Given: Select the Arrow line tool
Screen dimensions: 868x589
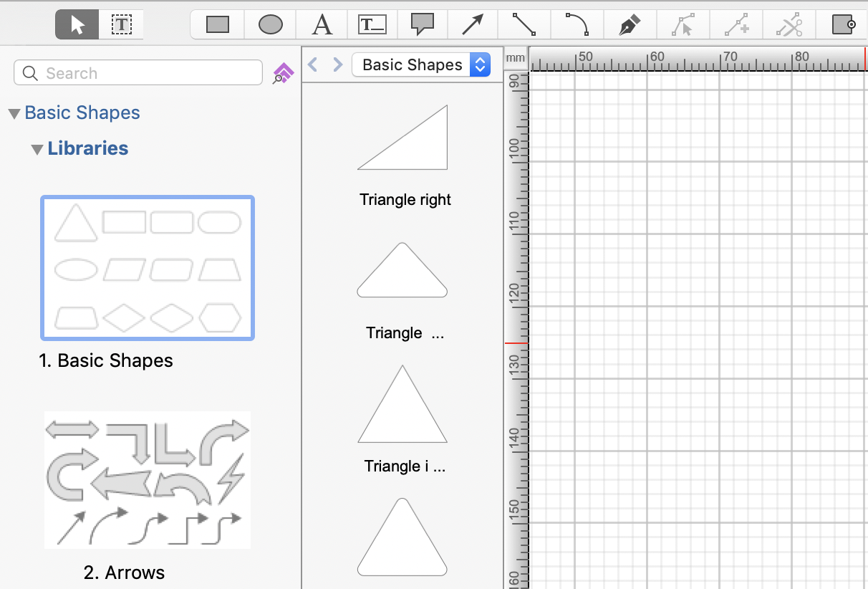Looking at the screenshot, I should (473, 25).
